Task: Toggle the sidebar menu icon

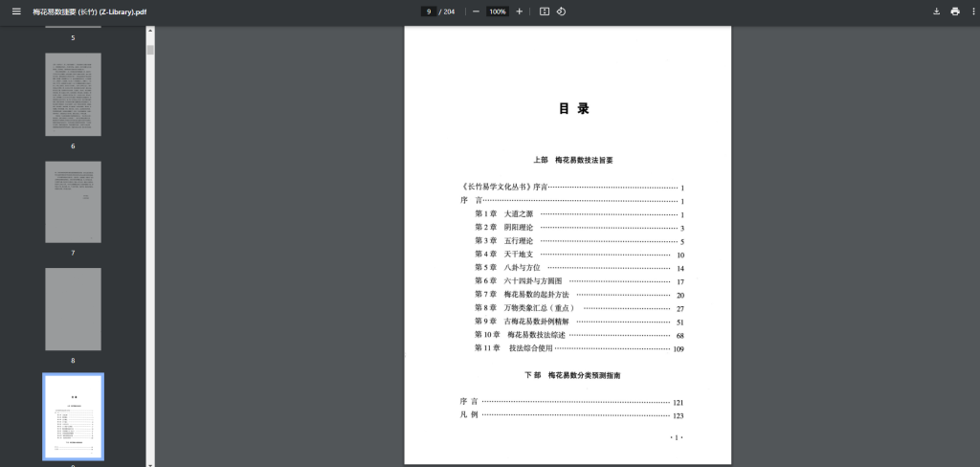Action: (16, 11)
